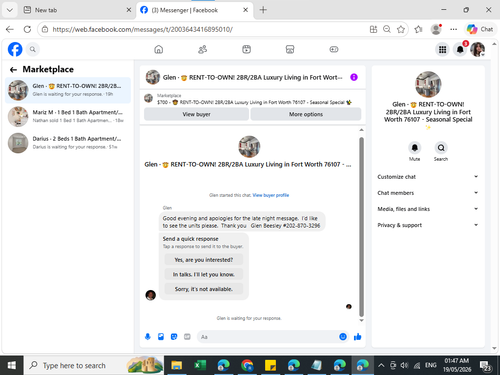This screenshot has width=500, height=375.
Task: Click Glen's message bubble text
Action: click(241, 222)
